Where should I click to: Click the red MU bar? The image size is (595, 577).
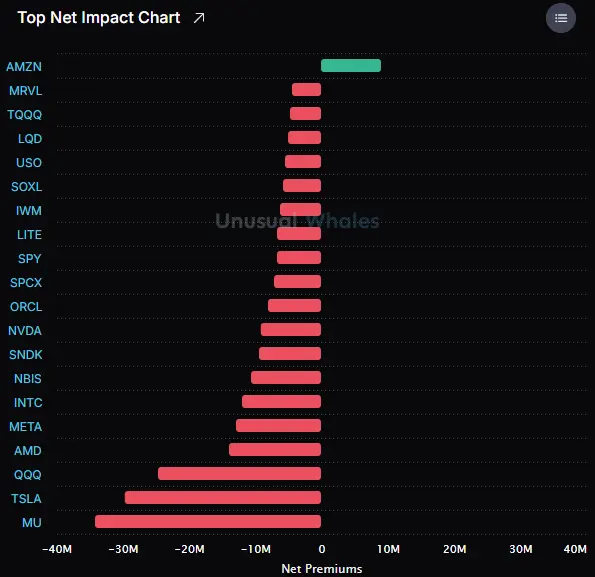click(x=208, y=522)
